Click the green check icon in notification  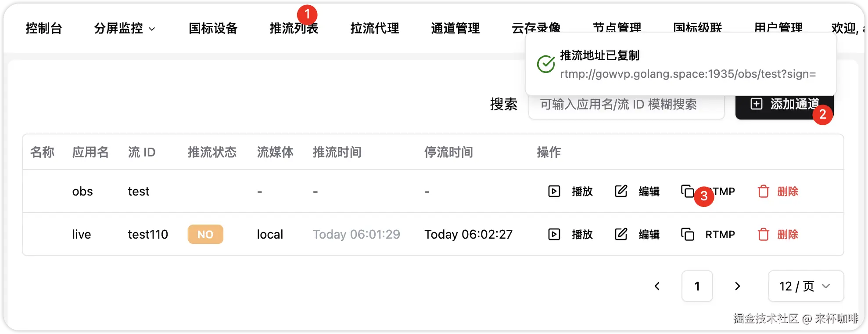(546, 64)
